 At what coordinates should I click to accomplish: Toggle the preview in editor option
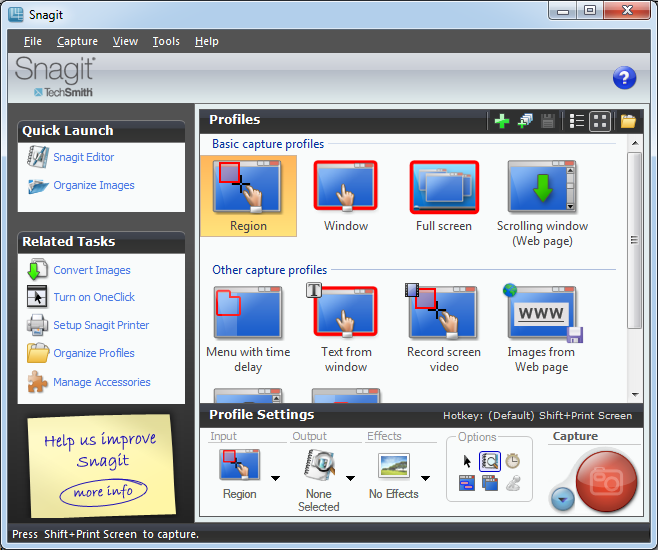pos(490,461)
